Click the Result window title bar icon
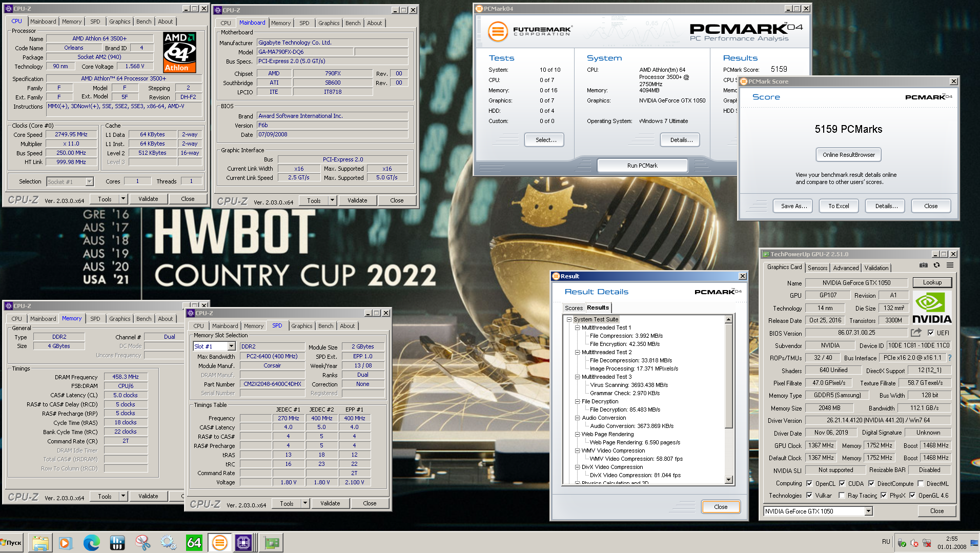Image resolution: width=980 pixels, height=553 pixels. (556, 276)
